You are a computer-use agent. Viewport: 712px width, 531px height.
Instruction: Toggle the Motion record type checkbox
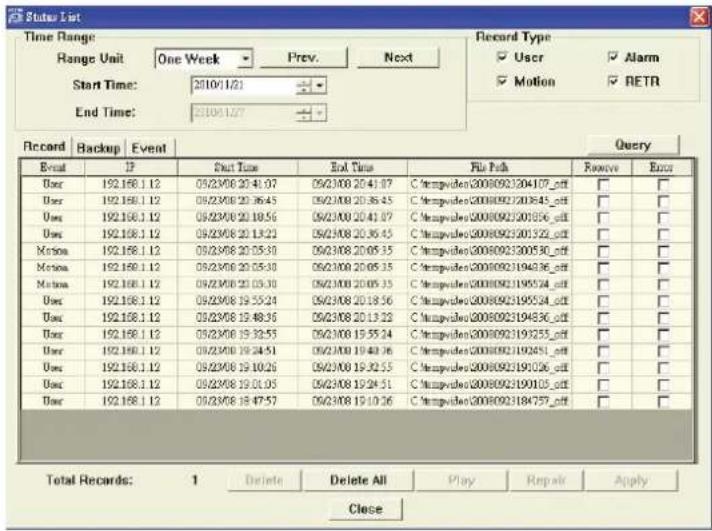coord(502,81)
